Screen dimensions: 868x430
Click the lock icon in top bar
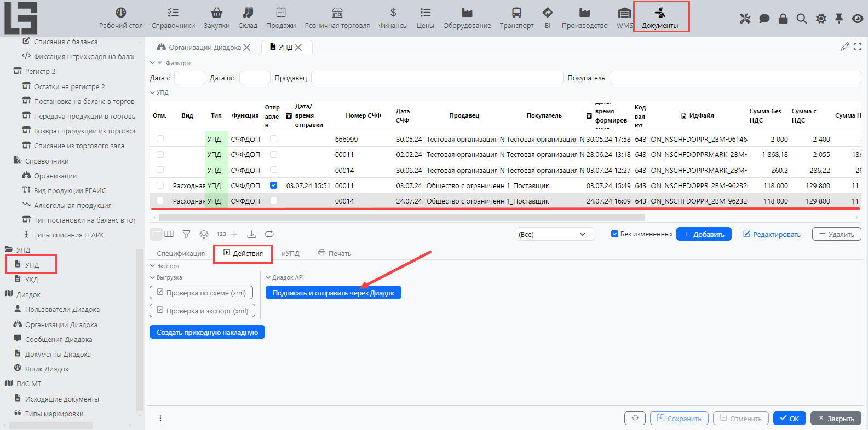[783, 19]
